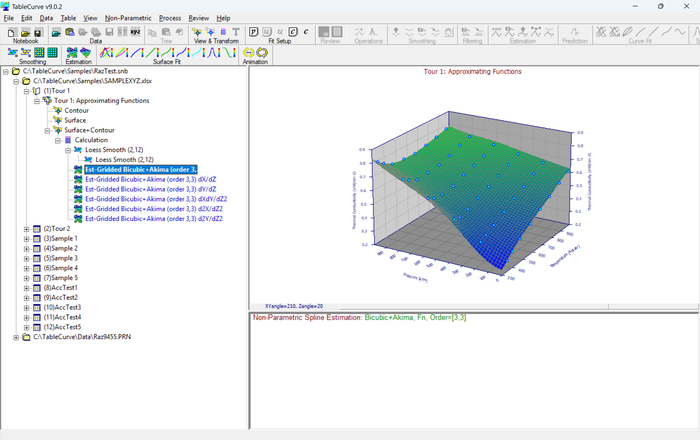The image size is (700, 440).
Task: Click the T text icon in View & Transform
Action: (236, 32)
